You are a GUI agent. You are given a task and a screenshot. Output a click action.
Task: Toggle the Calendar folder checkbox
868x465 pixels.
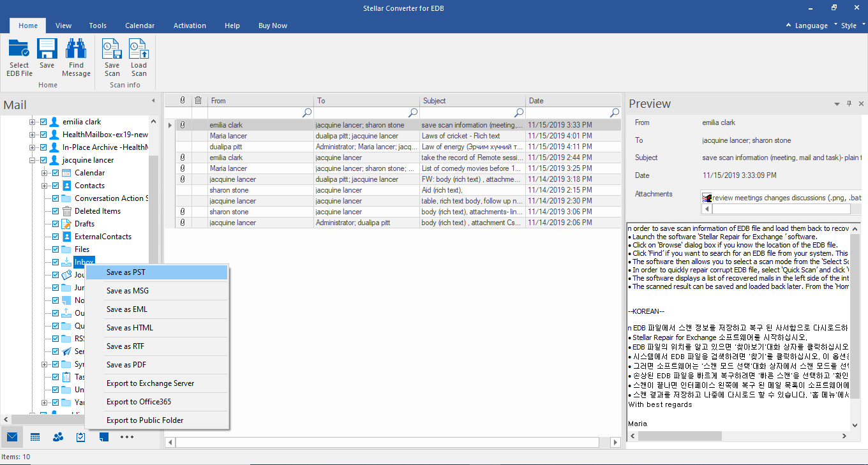tap(56, 173)
